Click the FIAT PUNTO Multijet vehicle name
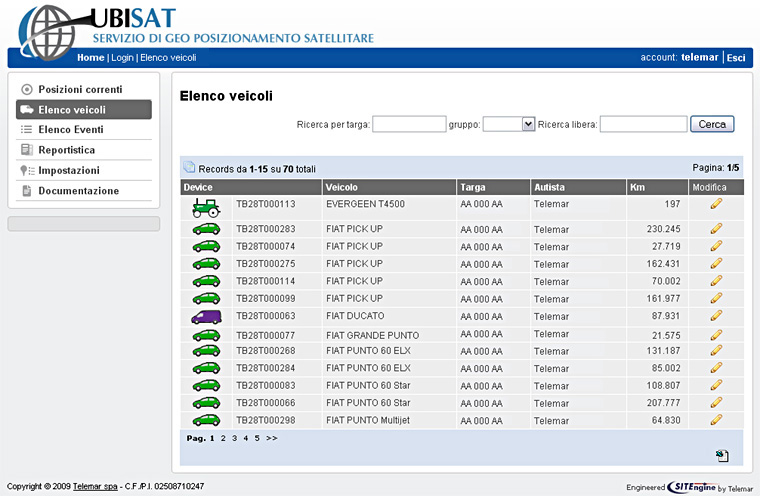Screen dimensions: 760x496 pyautogui.click(x=368, y=420)
